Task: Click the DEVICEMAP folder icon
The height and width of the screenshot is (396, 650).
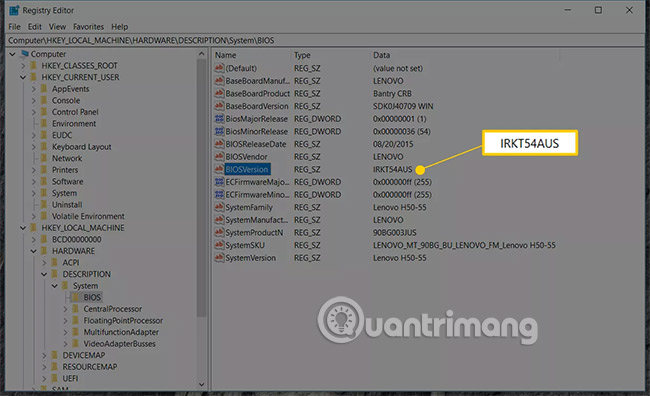Action: point(54,355)
